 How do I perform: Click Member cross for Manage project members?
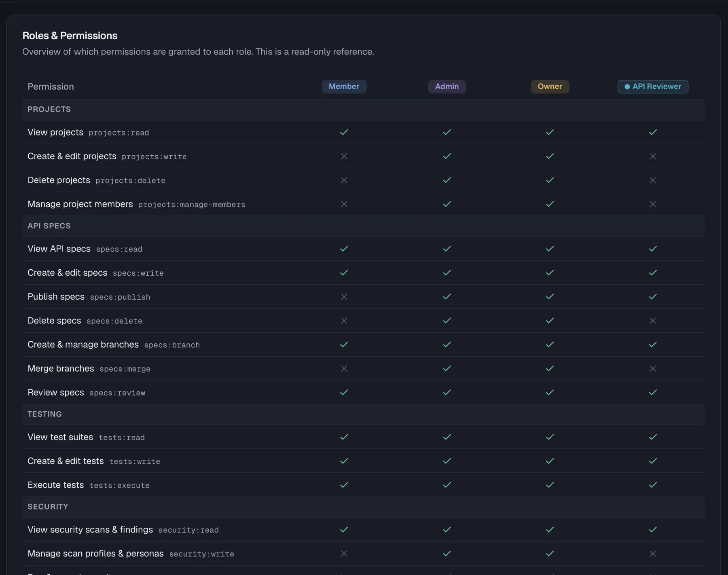point(344,204)
